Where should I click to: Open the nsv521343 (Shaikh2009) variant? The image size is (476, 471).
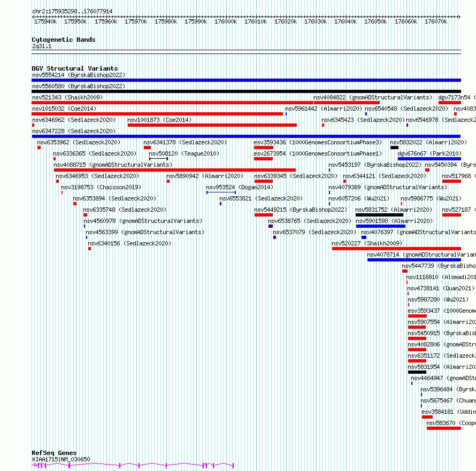click(67, 97)
